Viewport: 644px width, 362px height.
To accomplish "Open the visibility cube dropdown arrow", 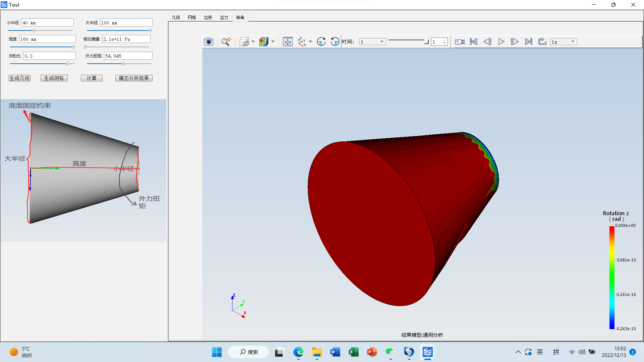I will point(253,42).
